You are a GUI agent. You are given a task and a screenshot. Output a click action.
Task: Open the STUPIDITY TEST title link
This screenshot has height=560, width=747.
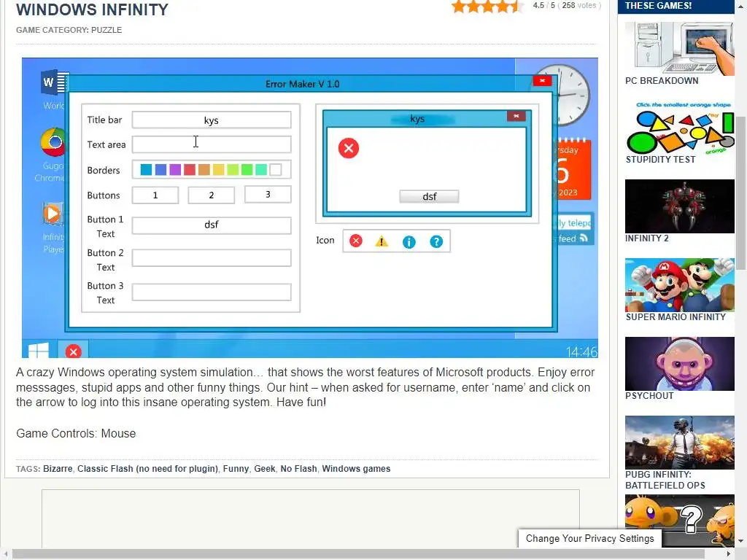click(660, 160)
